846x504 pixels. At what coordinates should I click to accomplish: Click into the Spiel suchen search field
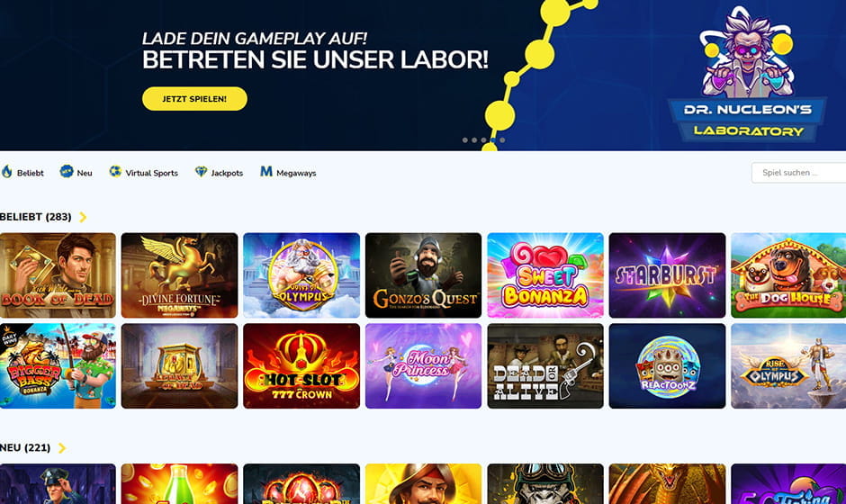click(x=798, y=173)
